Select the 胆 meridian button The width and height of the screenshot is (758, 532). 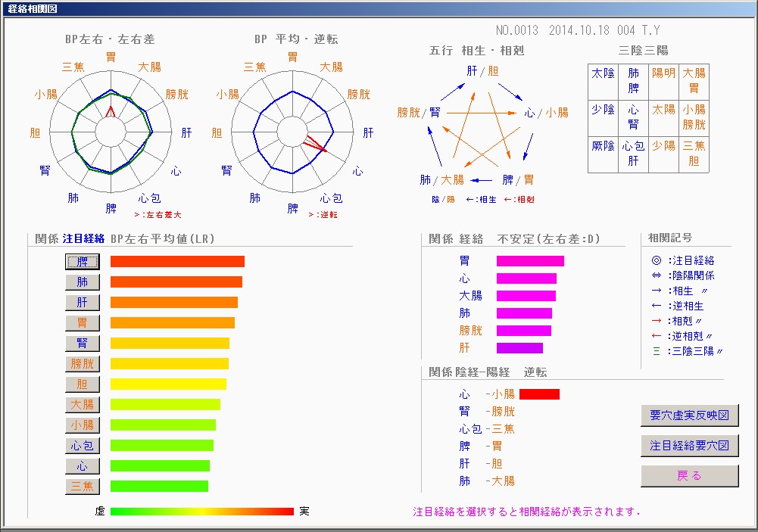pos(82,384)
